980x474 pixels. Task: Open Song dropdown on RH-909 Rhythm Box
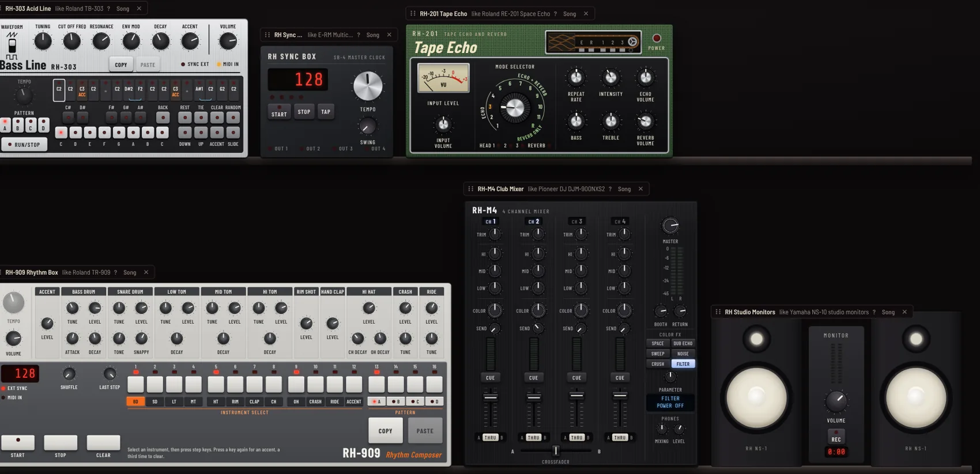[x=130, y=272]
